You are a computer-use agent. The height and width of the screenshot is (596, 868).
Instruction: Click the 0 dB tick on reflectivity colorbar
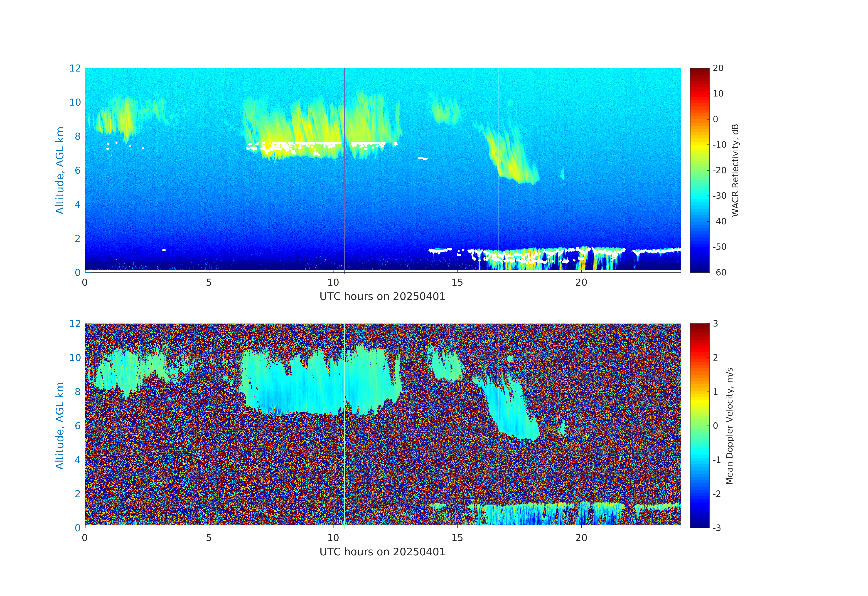715,119
